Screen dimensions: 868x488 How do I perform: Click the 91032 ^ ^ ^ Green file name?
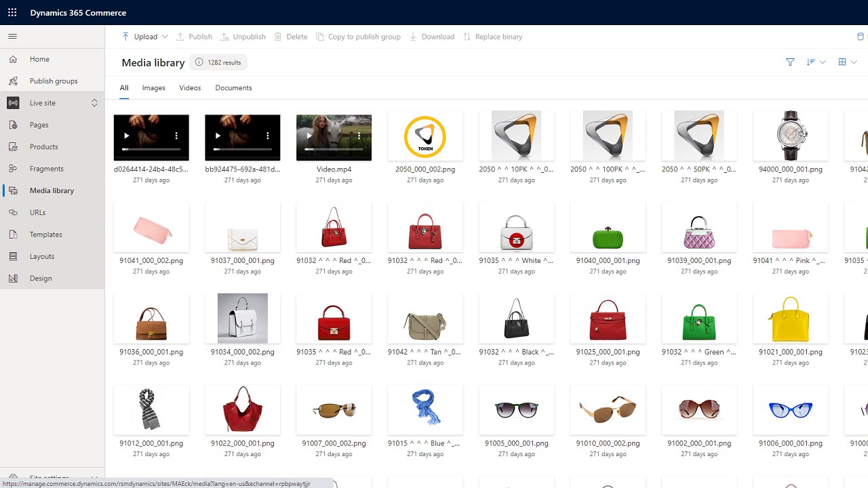[x=699, y=352]
